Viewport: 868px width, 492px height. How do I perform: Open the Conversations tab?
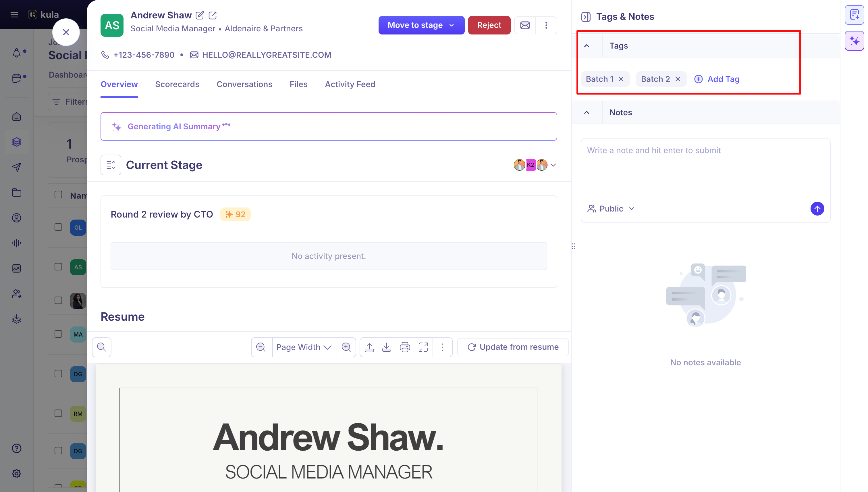[244, 84]
